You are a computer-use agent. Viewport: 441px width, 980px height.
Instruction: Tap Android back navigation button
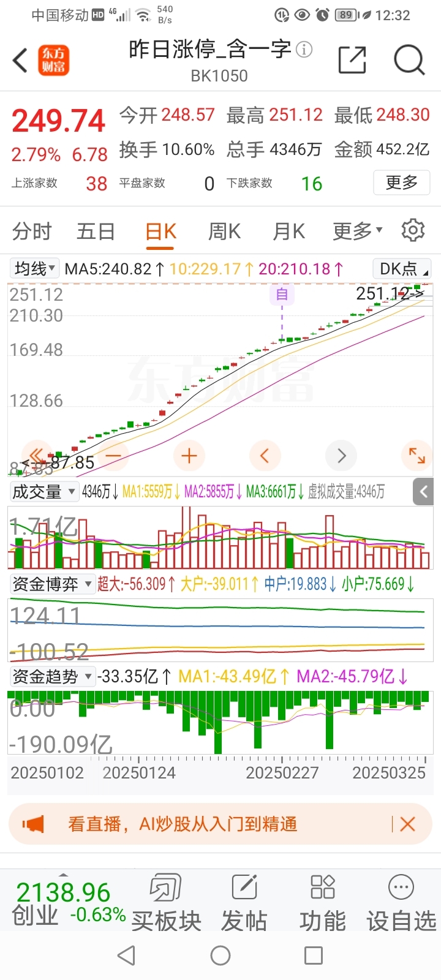pyautogui.click(x=126, y=956)
